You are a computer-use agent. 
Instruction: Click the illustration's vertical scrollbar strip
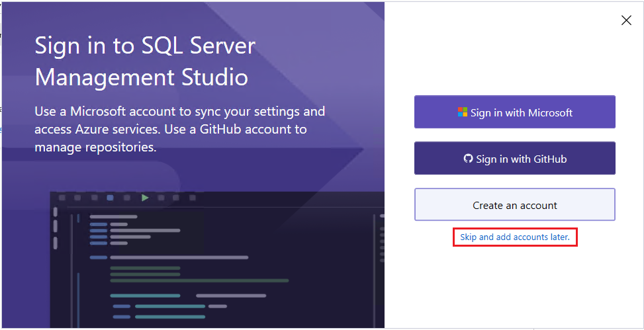[374, 271]
